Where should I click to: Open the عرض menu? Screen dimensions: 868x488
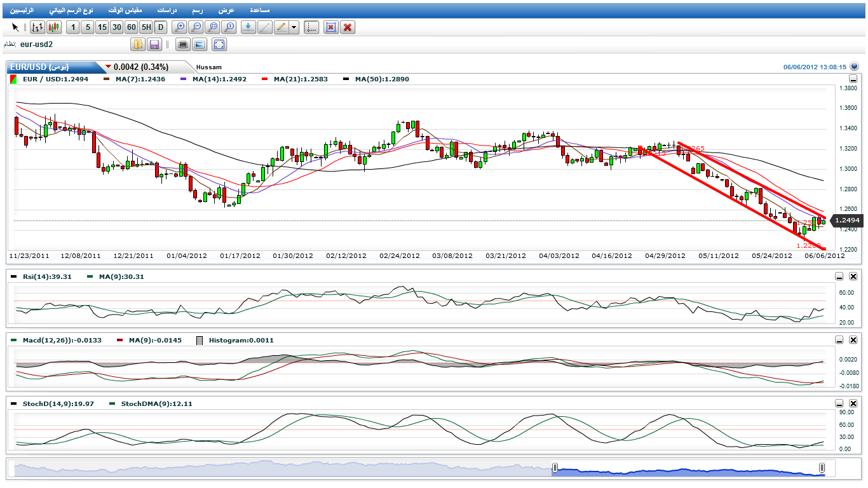[x=226, y=11]
